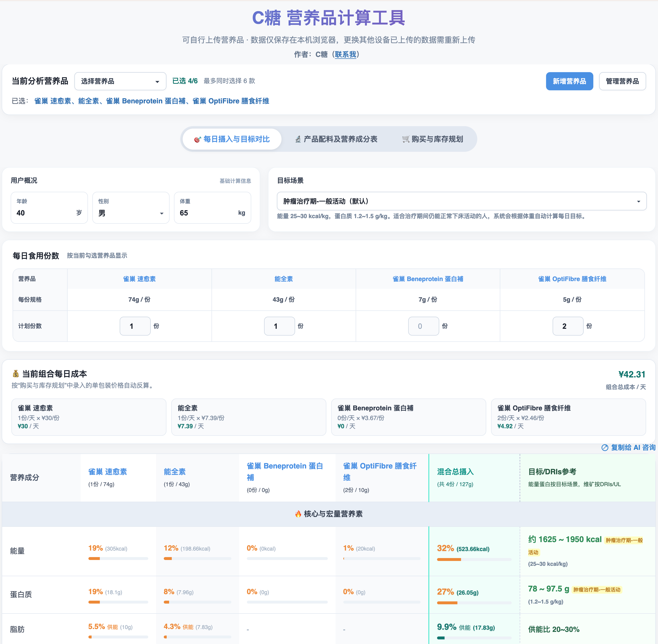Click the 能全素 cost card
This screenshot has width=658, height=644.
click(249, 417)
